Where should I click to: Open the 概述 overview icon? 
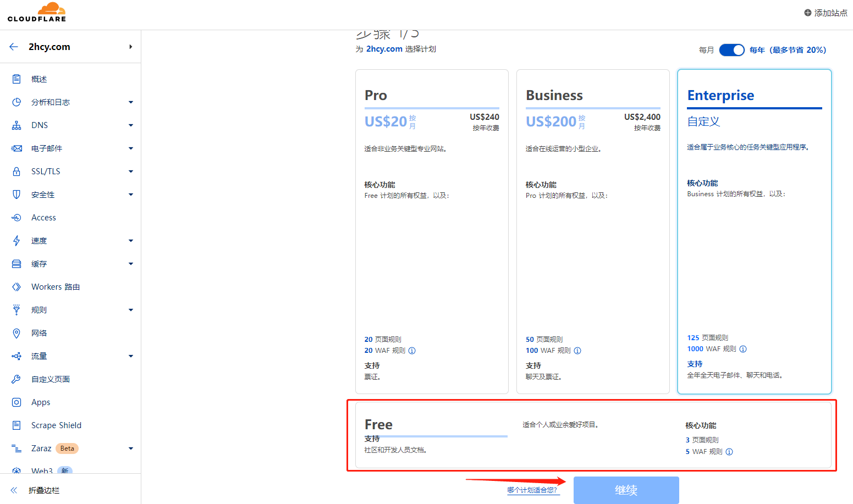tap(16, 79)
